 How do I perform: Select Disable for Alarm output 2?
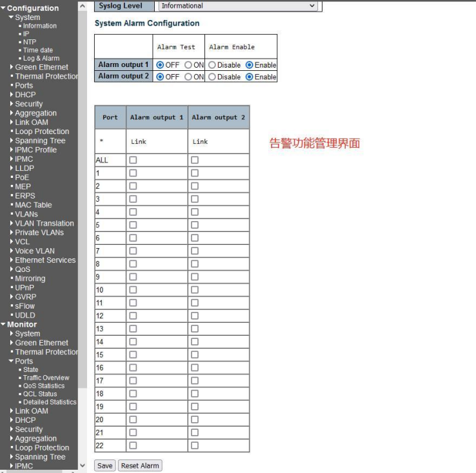(212, 77)
